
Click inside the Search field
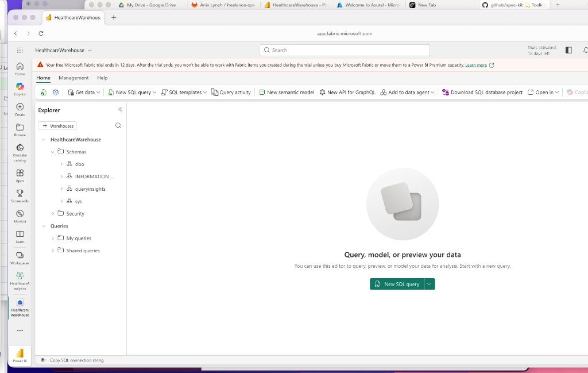(x=343, y=50)
